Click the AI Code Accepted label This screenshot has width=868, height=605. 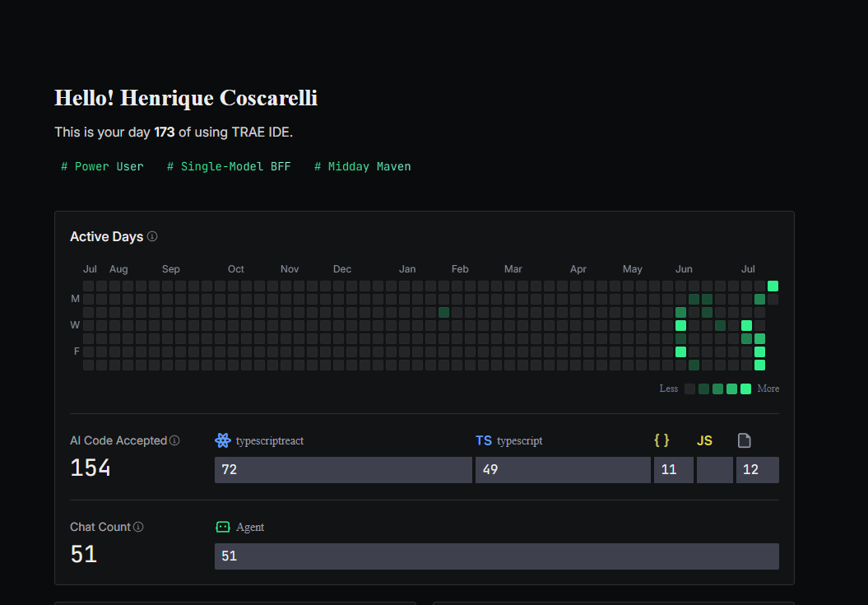(x=118, y=440)
